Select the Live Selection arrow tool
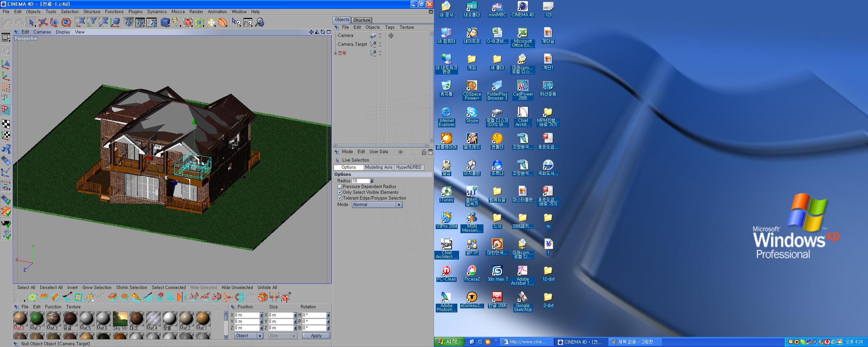The height and width of the screenshot is (347, 868). [x=31, y=23]
